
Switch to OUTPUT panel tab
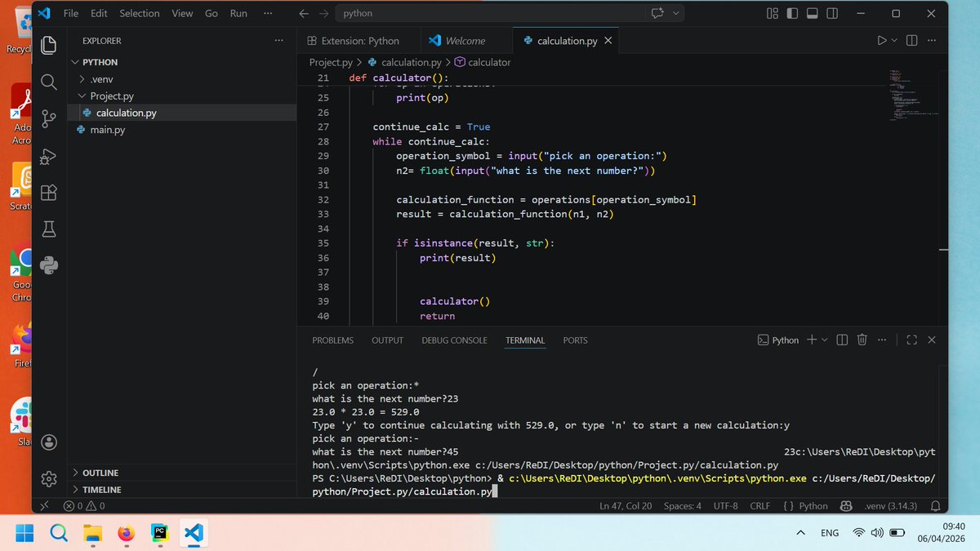pos(387,340)
